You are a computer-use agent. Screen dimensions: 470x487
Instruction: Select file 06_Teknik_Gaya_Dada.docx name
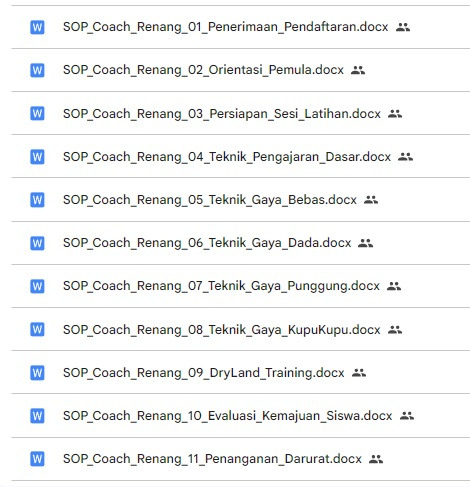pyautogui.click(x=207, y=243)
